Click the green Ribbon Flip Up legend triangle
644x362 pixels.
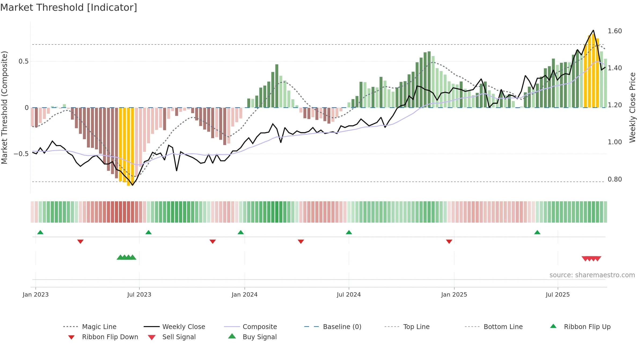point(553,326)
